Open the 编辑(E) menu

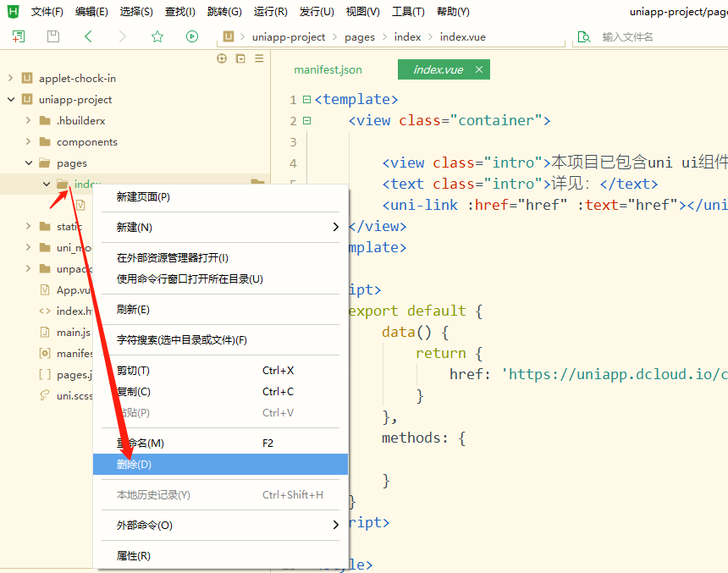(x=91, y=12)
